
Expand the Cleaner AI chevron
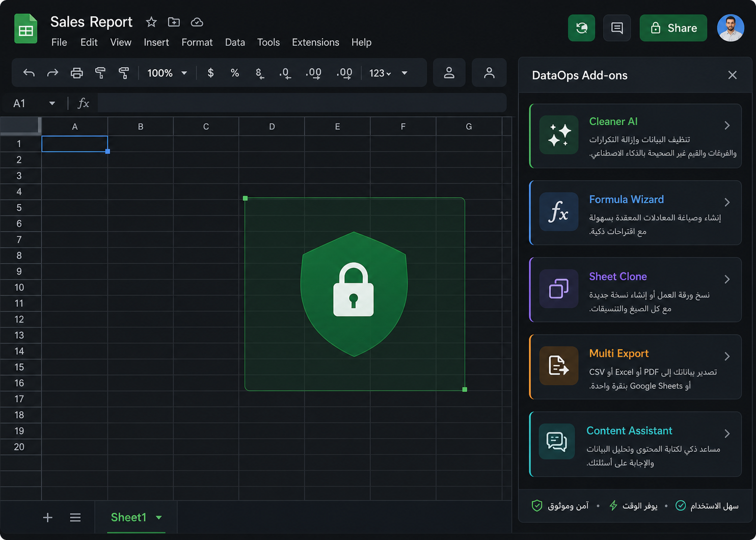(727, 125)
